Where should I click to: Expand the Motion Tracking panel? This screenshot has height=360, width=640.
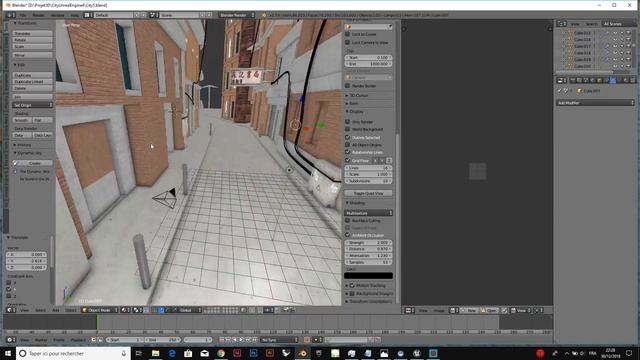[366, 286]
